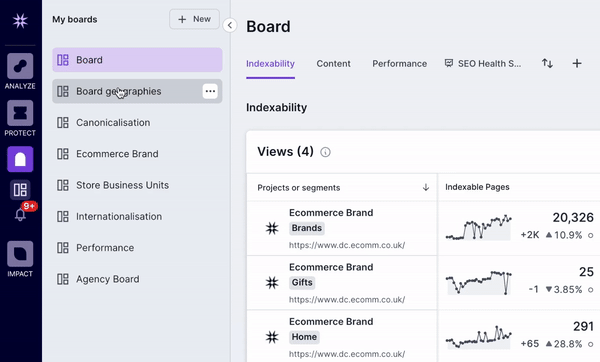The image size is (600, 362).
Task: Open notifications bell with 9+ badge
Action: [20, 214]
